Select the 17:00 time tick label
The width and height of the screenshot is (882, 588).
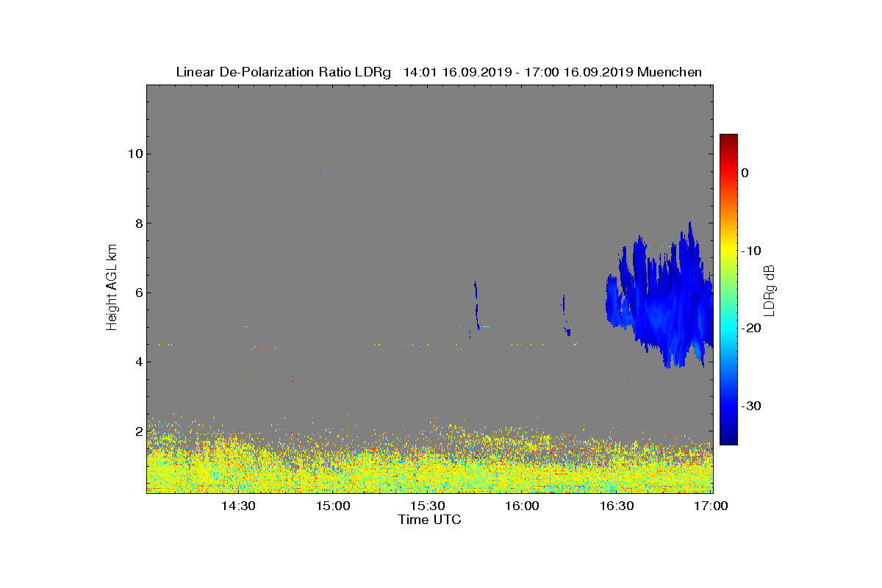(711, 506)
